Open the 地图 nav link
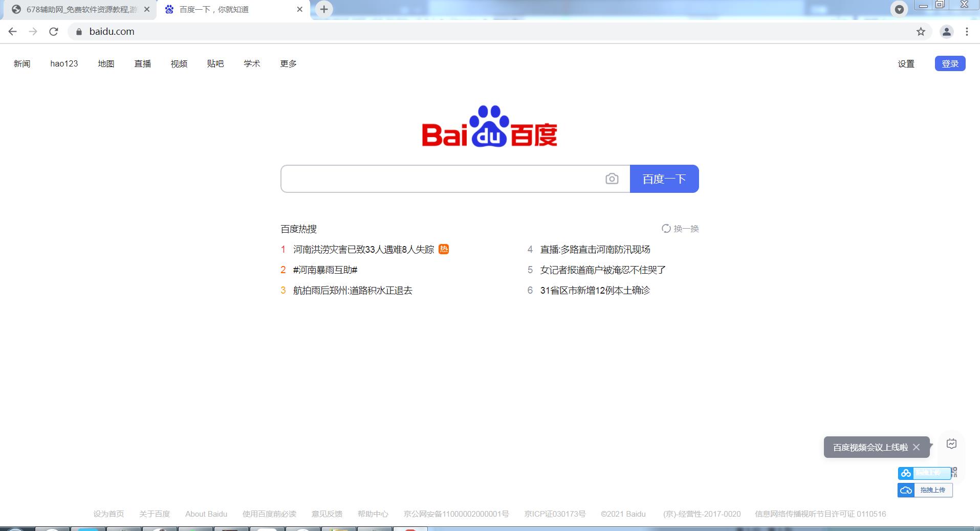The image size is (980, 531). click(x=106, y=63)
